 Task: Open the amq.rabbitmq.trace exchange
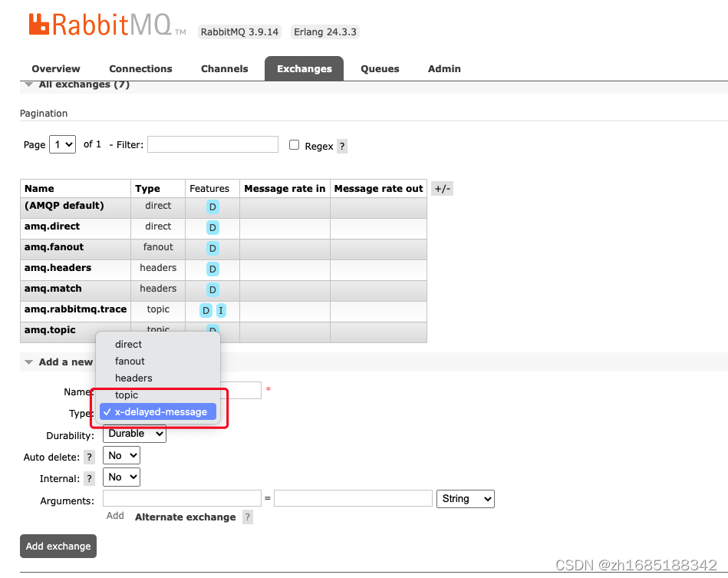(x=76, y=309)
